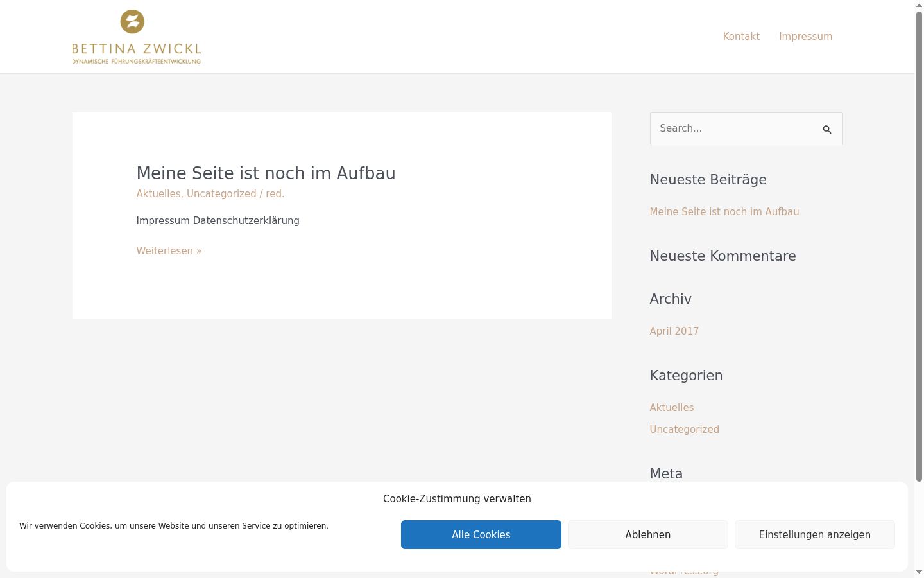Open the Aktuelles category in the sidebar

click(672, 408)
